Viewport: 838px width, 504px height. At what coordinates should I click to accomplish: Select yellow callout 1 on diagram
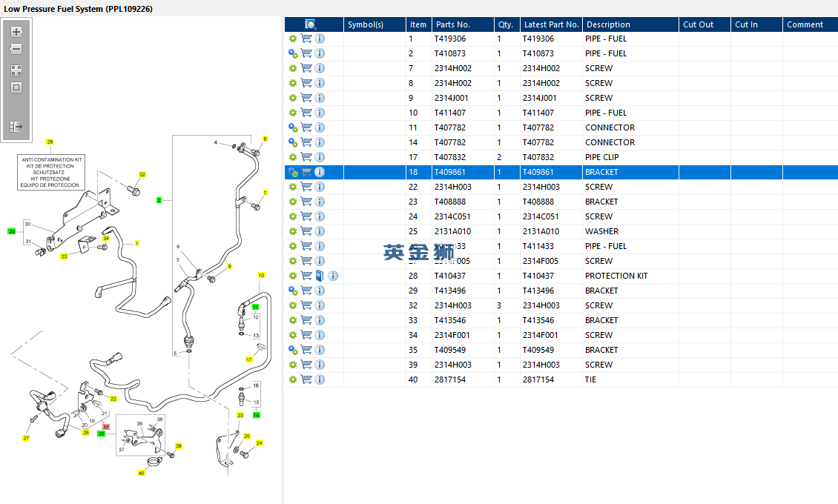click(x=136, y=243)
